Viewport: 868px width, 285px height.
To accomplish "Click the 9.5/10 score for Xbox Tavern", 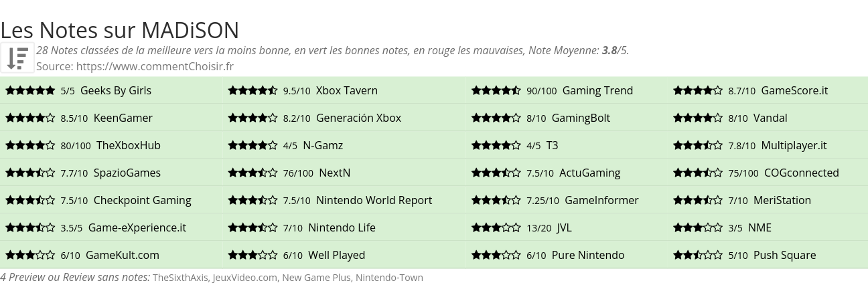I will (x=297, y=90).
